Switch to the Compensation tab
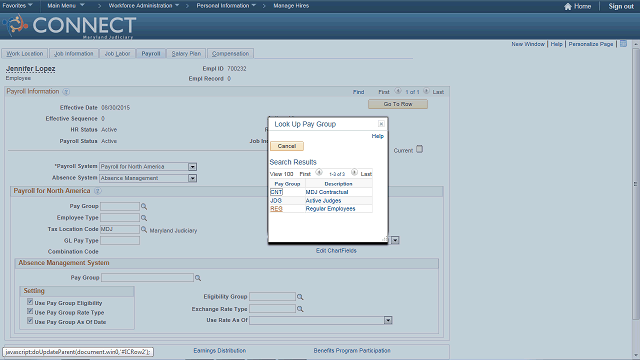The image size is (640, 360). pos(230,53)
